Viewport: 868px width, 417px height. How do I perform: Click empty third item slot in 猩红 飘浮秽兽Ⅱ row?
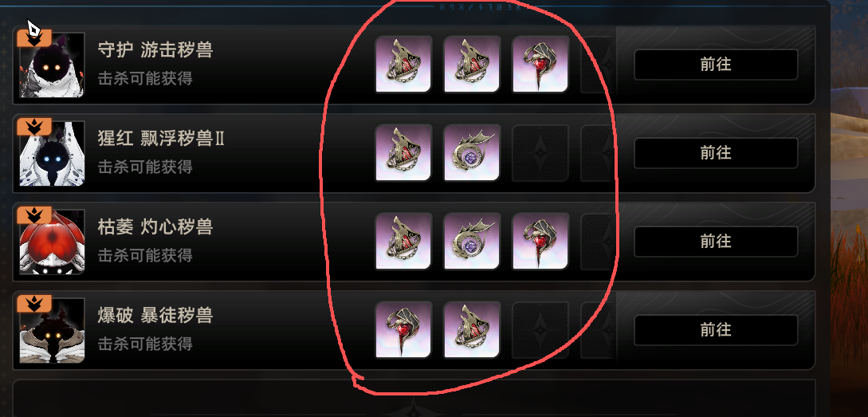(540, 153)
